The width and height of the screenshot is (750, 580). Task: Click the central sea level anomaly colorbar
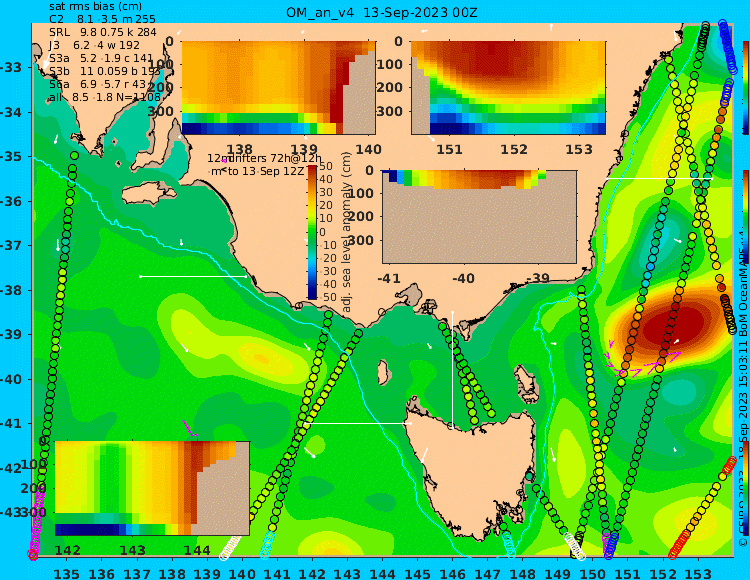(312, 232)
